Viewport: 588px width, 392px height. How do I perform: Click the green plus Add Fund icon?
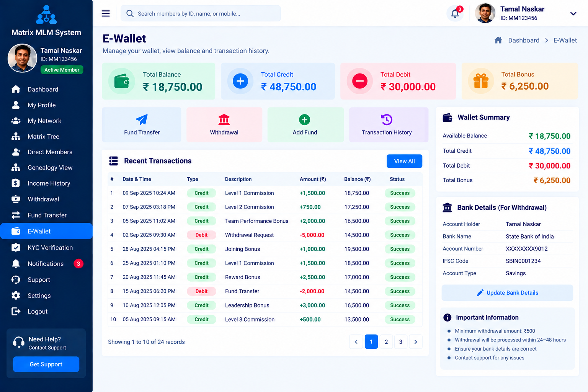tap(305, 119)
